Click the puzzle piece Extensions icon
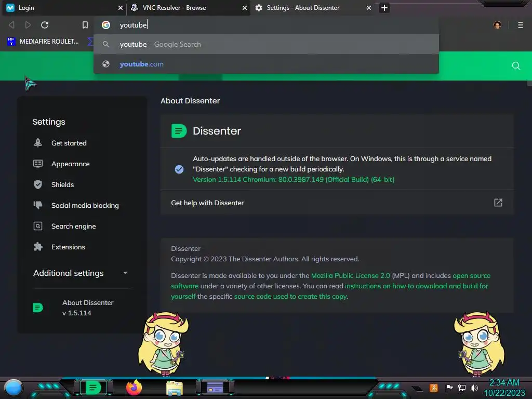The image size is (532, 399). point(38,247)
